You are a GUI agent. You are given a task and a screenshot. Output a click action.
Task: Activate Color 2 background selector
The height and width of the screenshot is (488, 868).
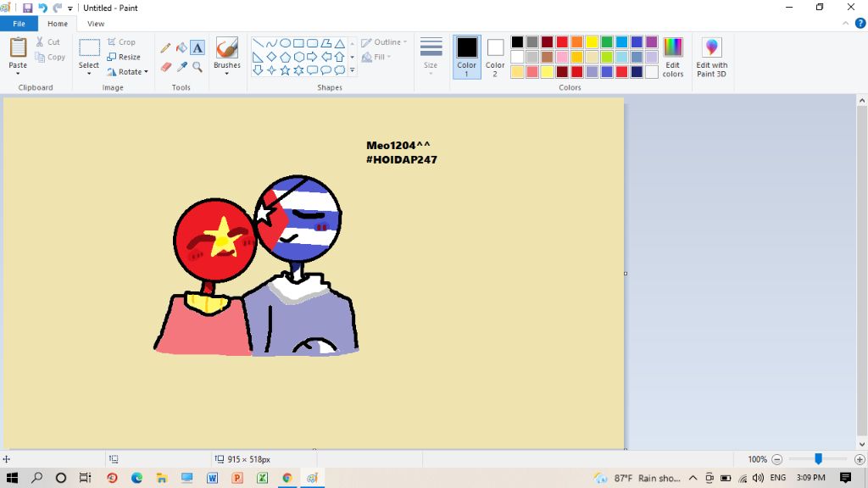[495, 57]
